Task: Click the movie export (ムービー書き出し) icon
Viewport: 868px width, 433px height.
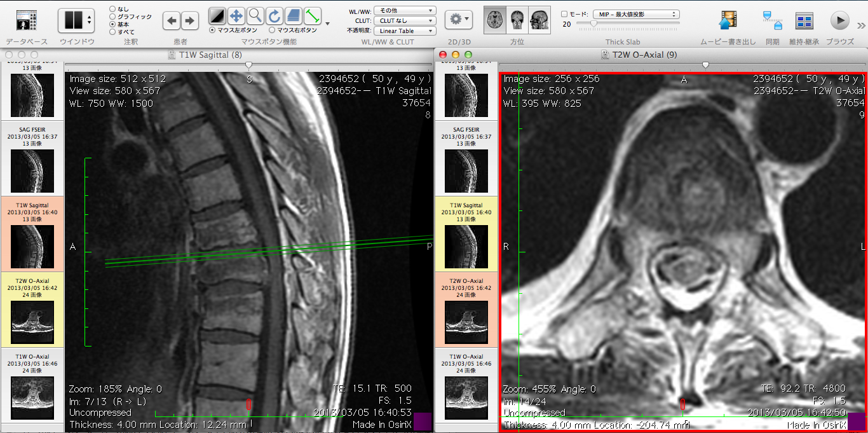Action: (x=728, y=21)
